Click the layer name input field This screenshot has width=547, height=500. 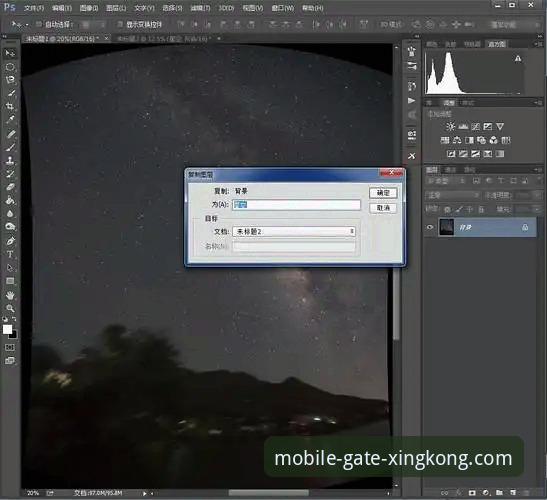(297, 204)
